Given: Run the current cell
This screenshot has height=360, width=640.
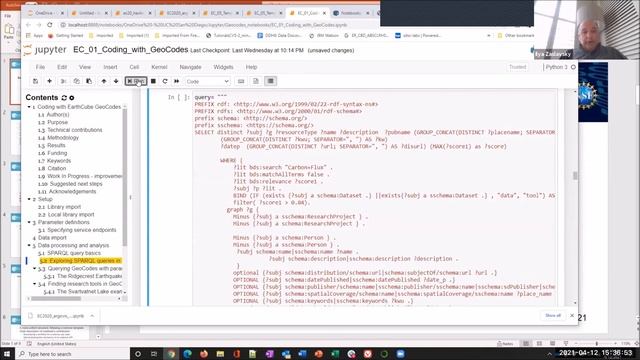Looking at the screenshot, I should coord(136,81).
